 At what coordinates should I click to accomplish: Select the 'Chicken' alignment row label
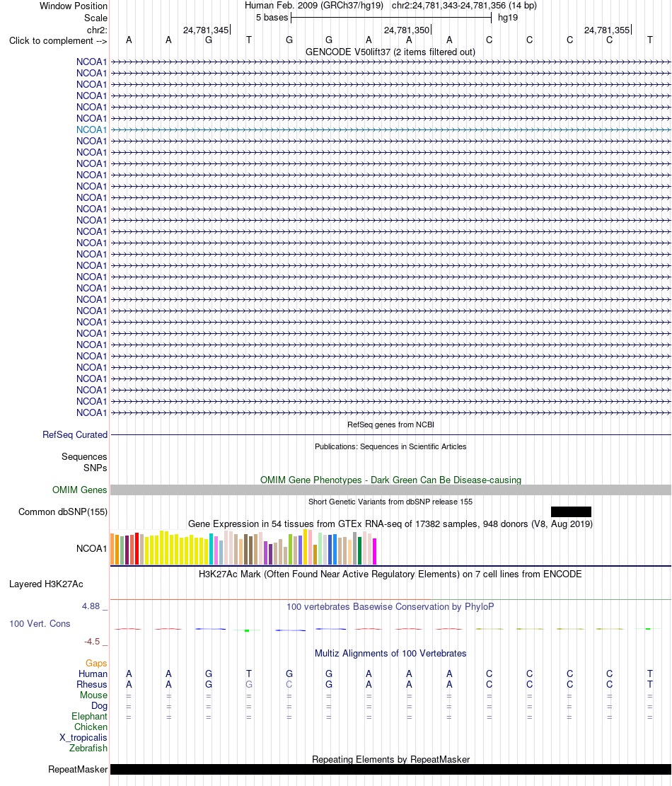91,727
